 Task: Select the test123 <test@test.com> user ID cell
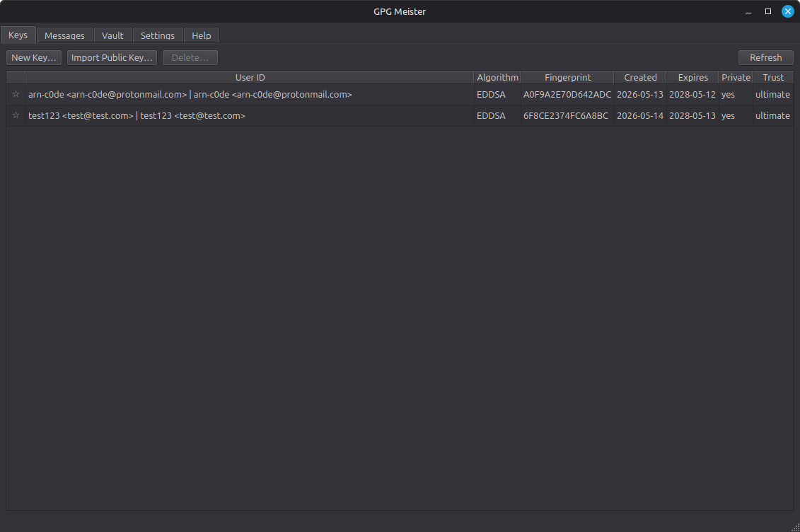tap(250, 116)
